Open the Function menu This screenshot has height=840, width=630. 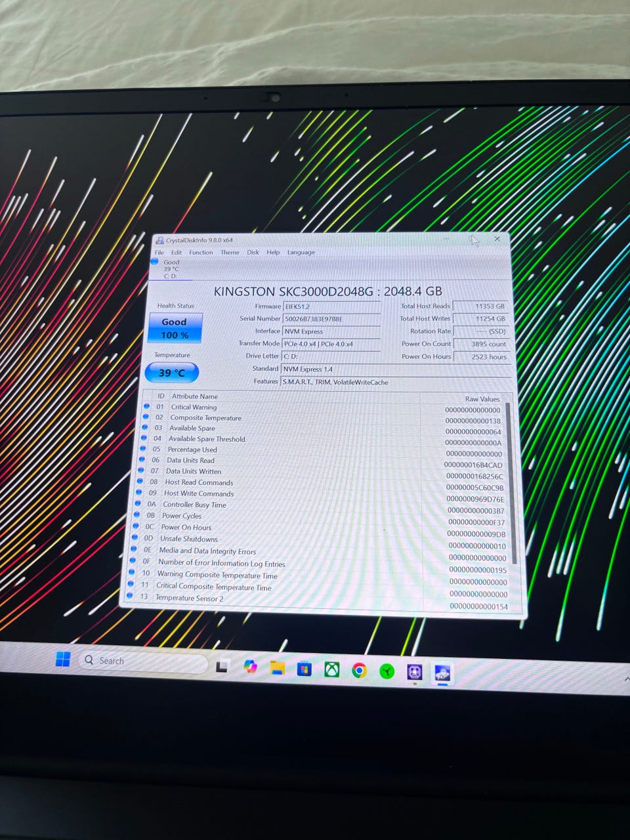[201, 252]
